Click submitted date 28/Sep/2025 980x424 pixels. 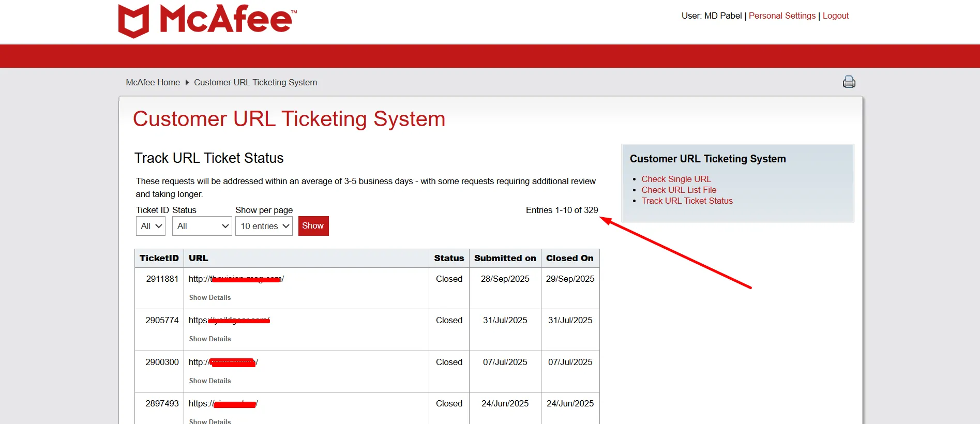click(505, 279)
